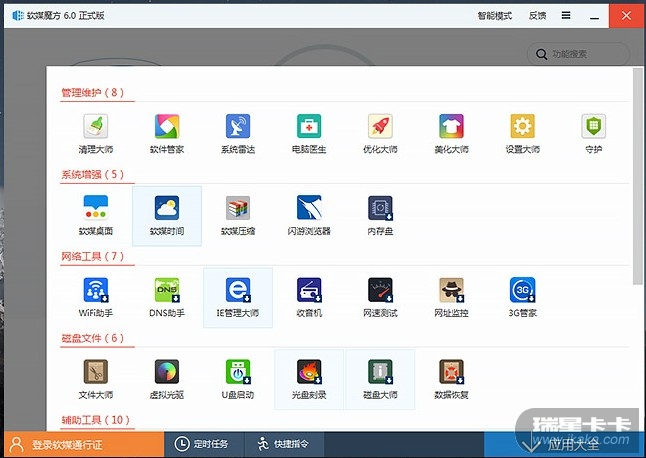Image resolution: width=646 pixels, height=458 pixels.
Task: Click the app list vertical scrollbar
Action: click(x=637, y=176)
